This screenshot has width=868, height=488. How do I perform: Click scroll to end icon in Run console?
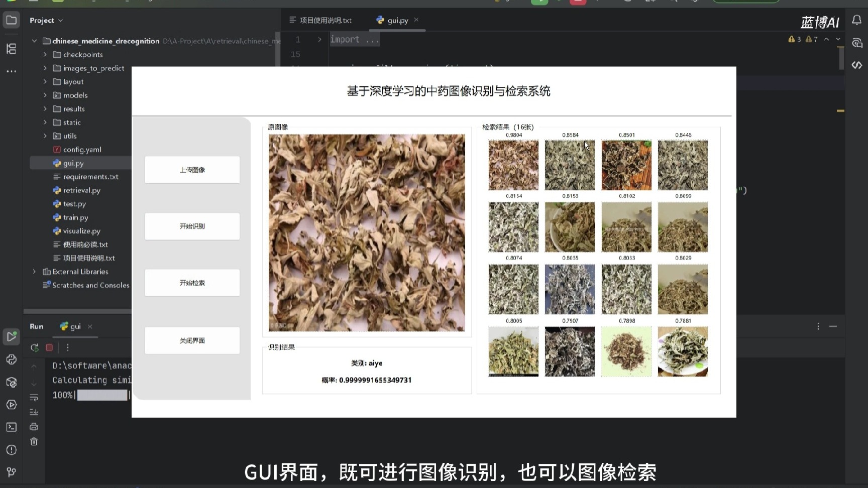[x=34, y=412]
